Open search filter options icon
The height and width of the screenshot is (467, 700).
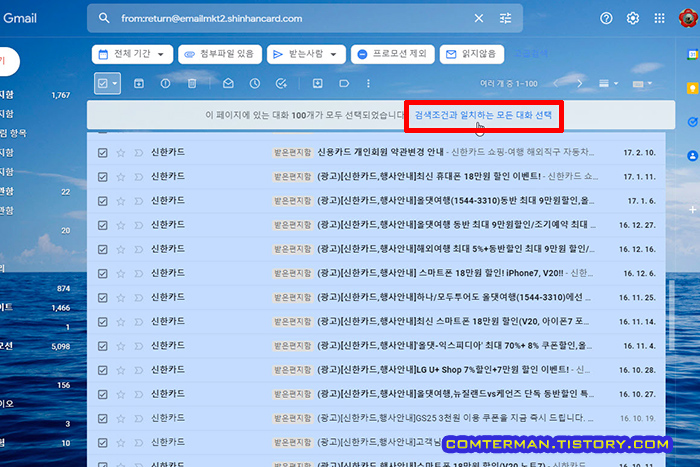pyautogui.click(x=505, y=18)
